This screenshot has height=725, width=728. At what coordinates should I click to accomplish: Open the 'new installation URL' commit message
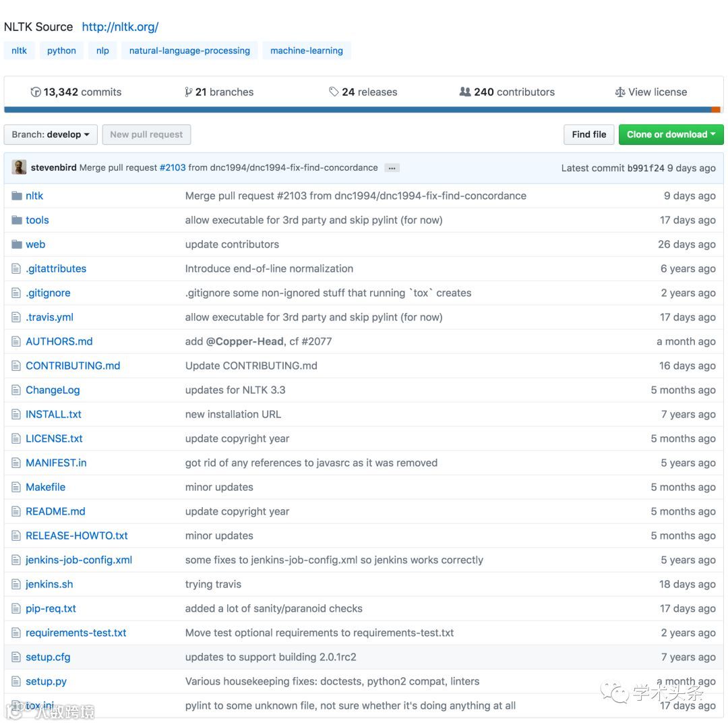click(233, 414)
